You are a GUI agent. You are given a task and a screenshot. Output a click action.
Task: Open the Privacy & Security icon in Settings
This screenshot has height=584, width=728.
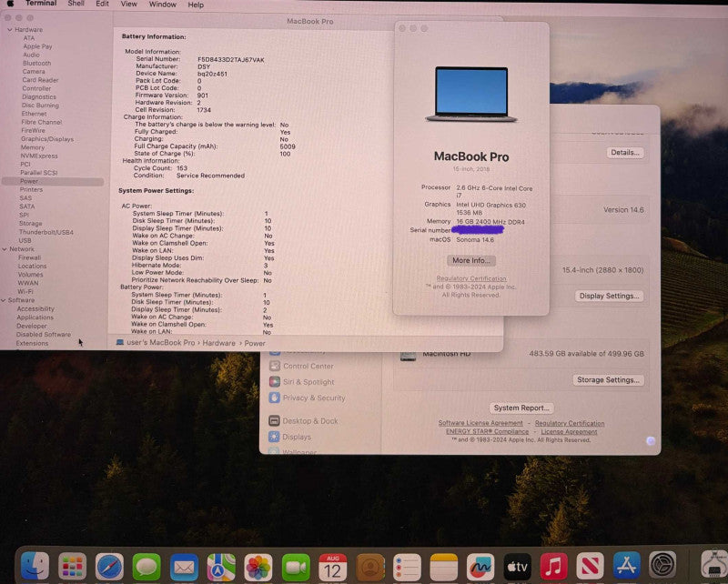point(275,398)
